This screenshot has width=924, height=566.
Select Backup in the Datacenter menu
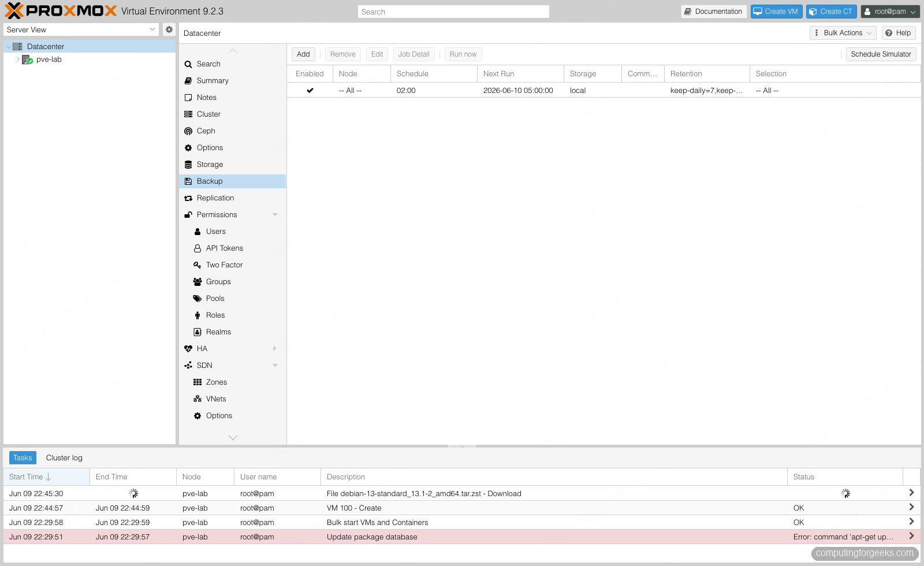(x=232, y=181)
